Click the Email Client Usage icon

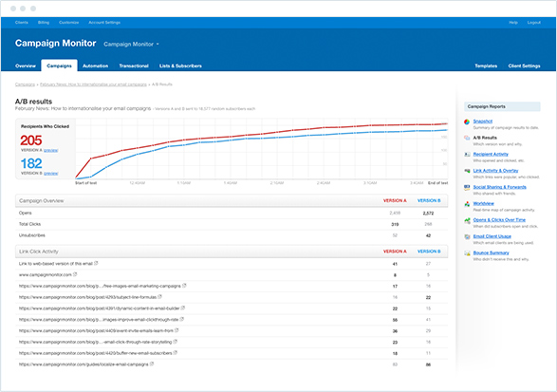coord(467,236)
